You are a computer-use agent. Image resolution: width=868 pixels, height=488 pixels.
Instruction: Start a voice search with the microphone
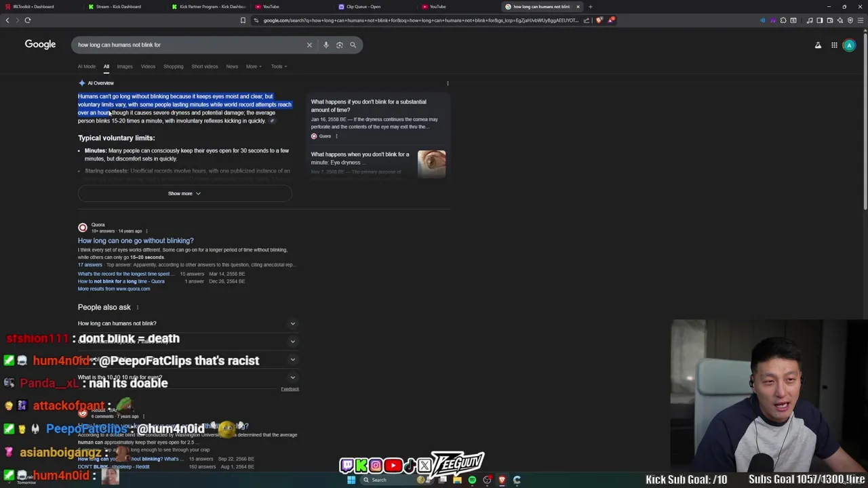pyautogui.click(x=326, y=45)
